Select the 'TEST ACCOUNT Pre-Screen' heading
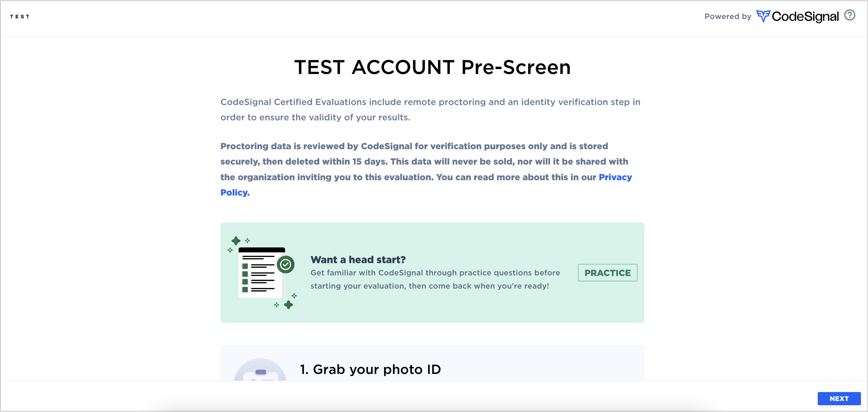This screenshot has width=868, height=412. pyautogui.click(x=433, y=67)
